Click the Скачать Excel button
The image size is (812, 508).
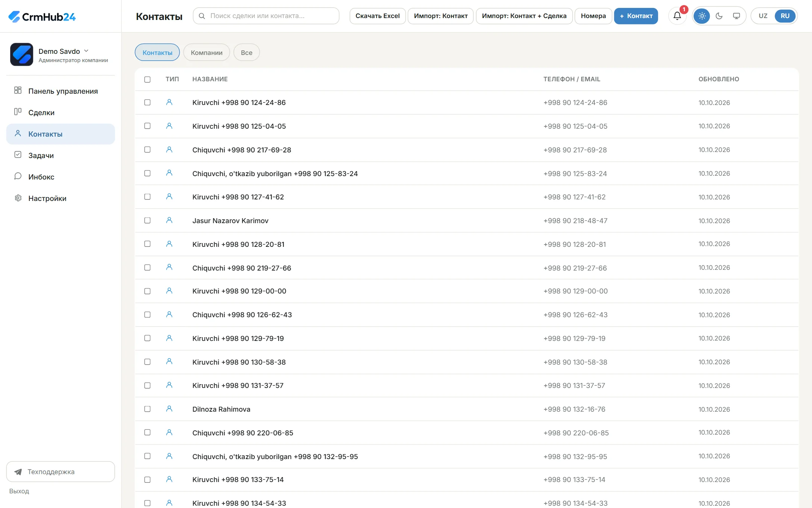[x=377, y=16]
